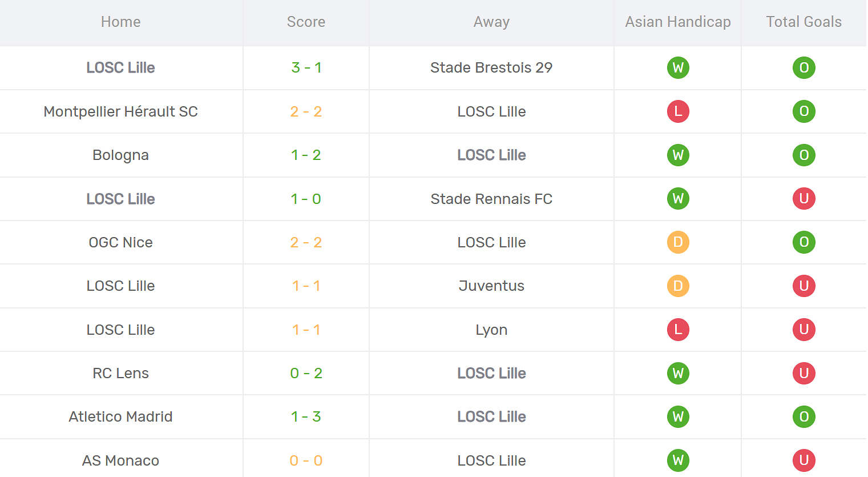Select the Asian Handicap column header
The image size is (868, 477).
pyautogui.click(x=678, y=22)
